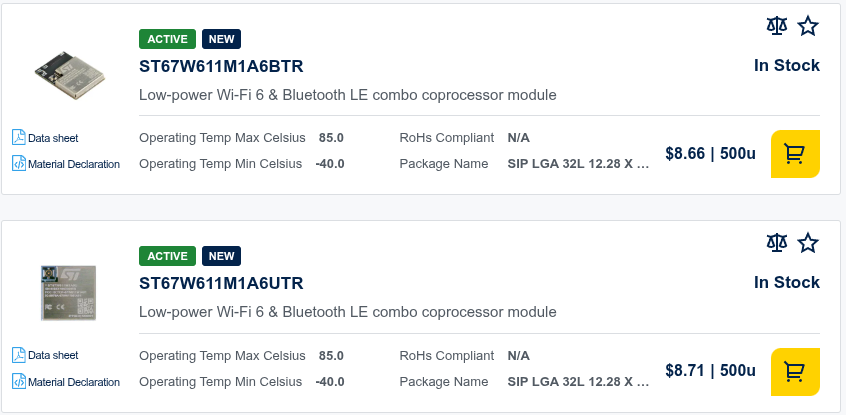Image resolution: width=846 pixels, height=415 pixels.
Task: Open Data sheet PDF icon for ST67W611M1A6UTR
Action: 18,354
